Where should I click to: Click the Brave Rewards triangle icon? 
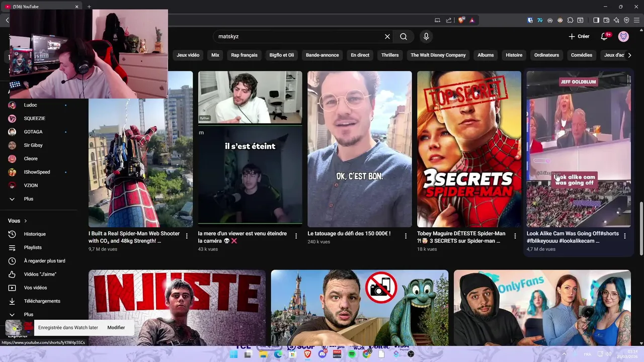pos(472,20)
